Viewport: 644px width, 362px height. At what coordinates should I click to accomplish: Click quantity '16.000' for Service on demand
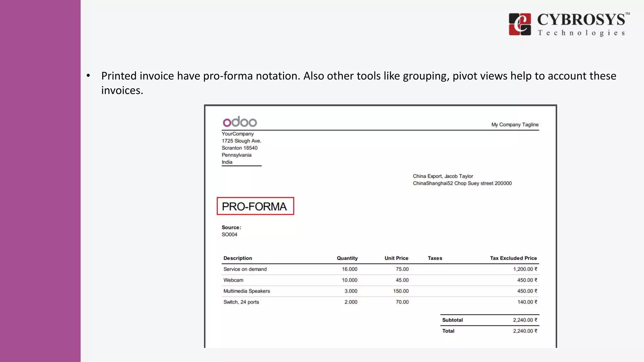[x=350, y=269]
